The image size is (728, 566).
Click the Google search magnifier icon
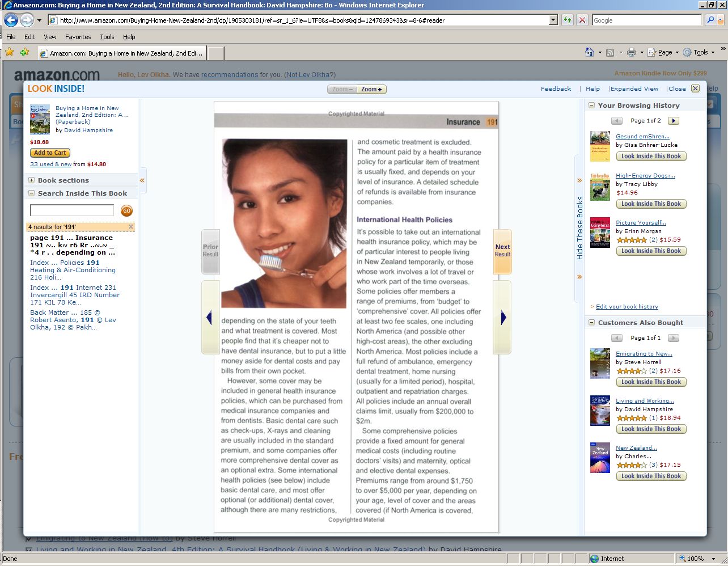(710, 20)
